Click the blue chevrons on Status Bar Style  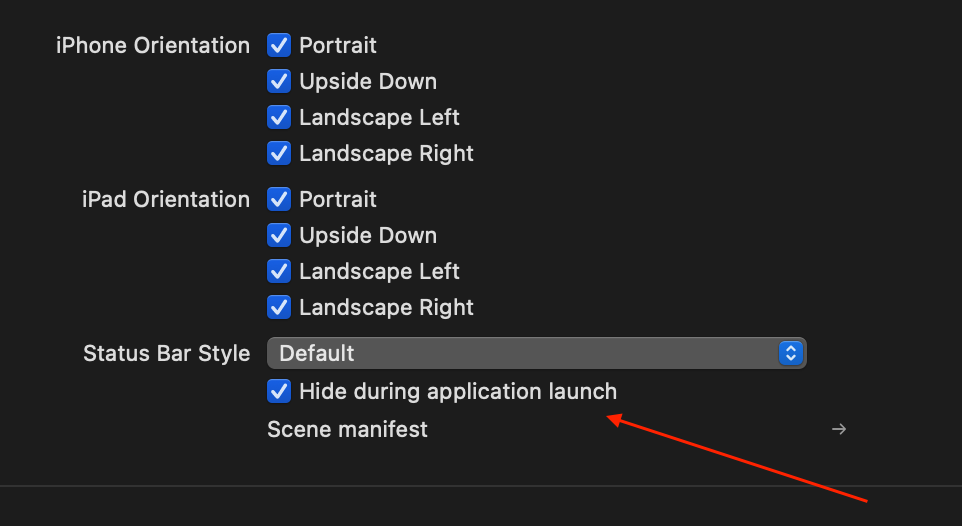(791, 353)
